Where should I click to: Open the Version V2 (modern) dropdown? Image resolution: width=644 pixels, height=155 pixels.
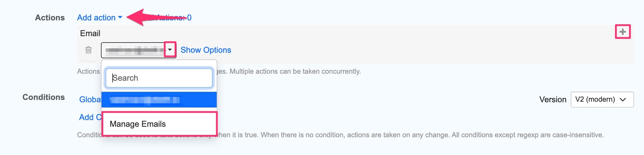[x=602, y=99]
